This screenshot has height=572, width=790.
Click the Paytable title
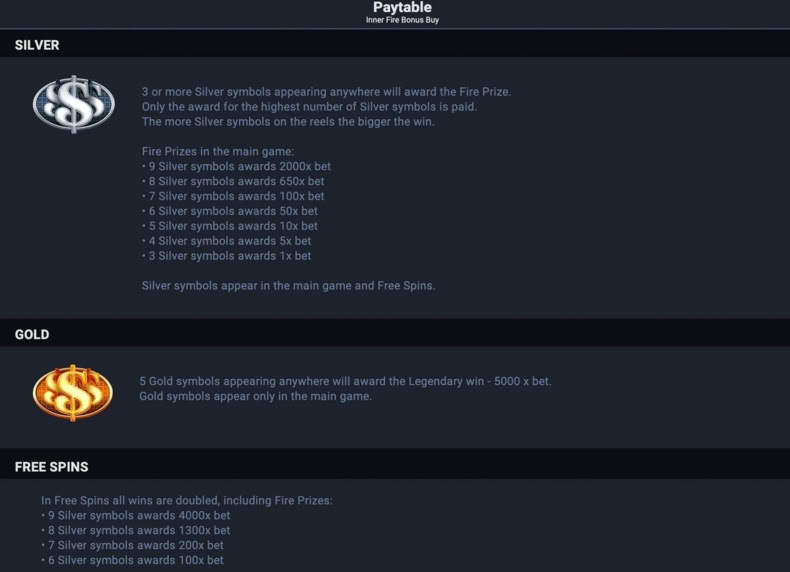click(x=402, y=7)
